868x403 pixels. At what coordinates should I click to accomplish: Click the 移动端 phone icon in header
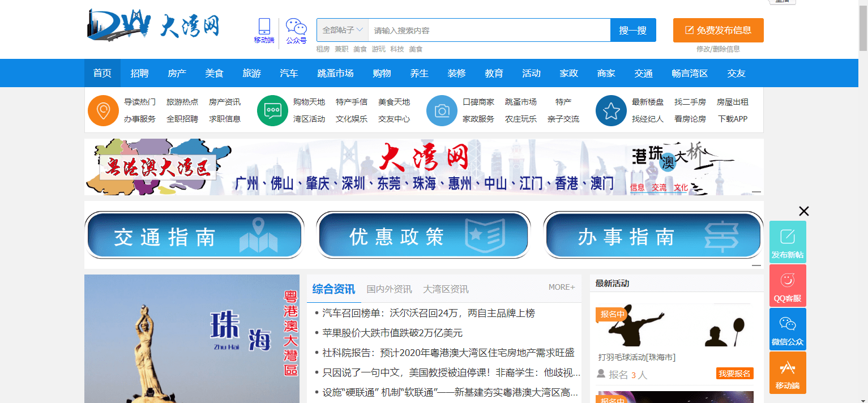264,27
